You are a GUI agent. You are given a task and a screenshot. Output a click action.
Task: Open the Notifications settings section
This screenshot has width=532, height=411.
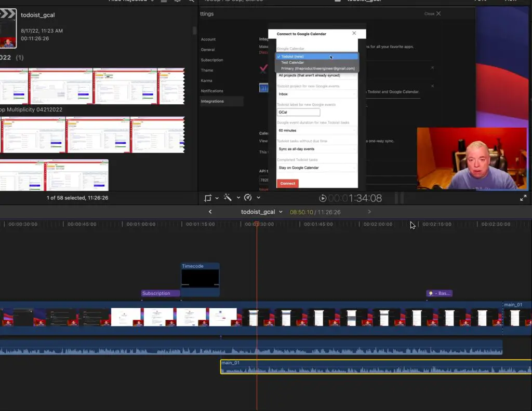pos(212,91)
